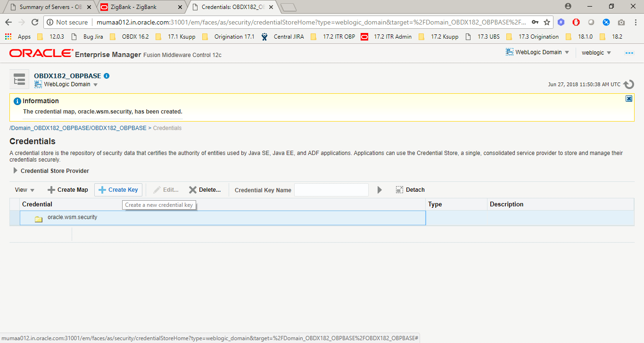The image size is (644, 343).
Task: Click inside the Credential Key Name field
Action: tap(331, 190)
